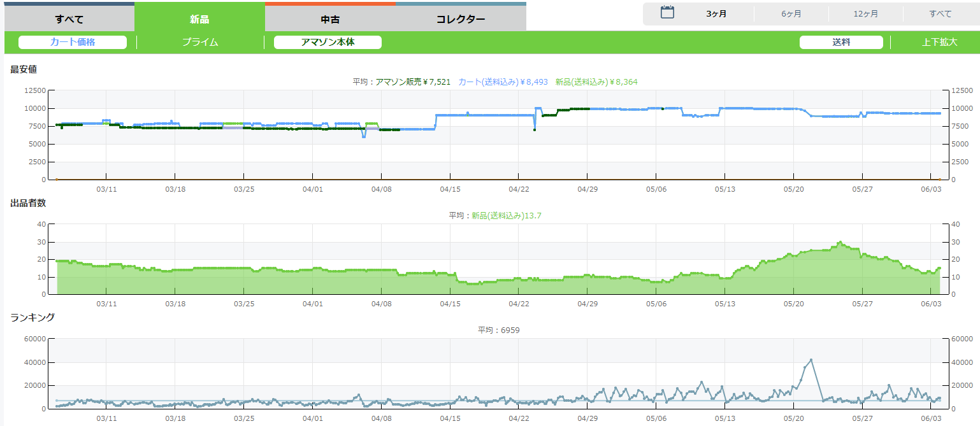The width and height of the screenshot is (980, 426).
Task: Click the seller count peak in 出品者数 chart
Action: coord(840,242)
